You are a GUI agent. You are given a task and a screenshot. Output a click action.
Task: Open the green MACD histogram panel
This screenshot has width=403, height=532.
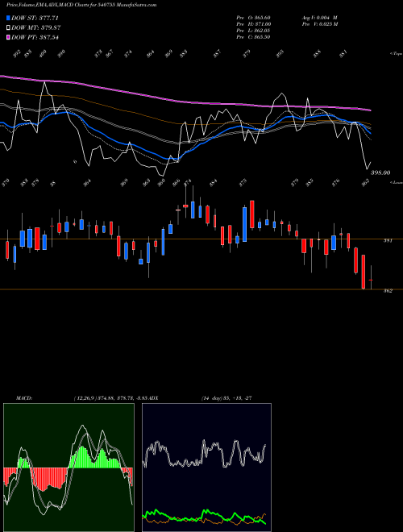(69, 468)
